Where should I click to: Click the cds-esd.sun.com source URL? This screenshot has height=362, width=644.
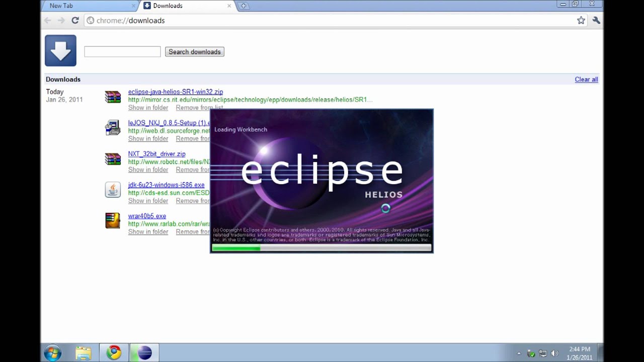[169, 193]
